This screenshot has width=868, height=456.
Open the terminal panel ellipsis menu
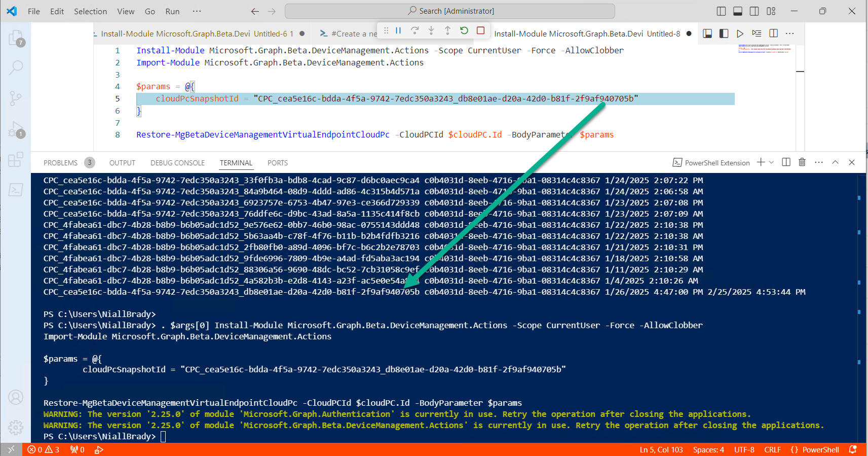819,162
